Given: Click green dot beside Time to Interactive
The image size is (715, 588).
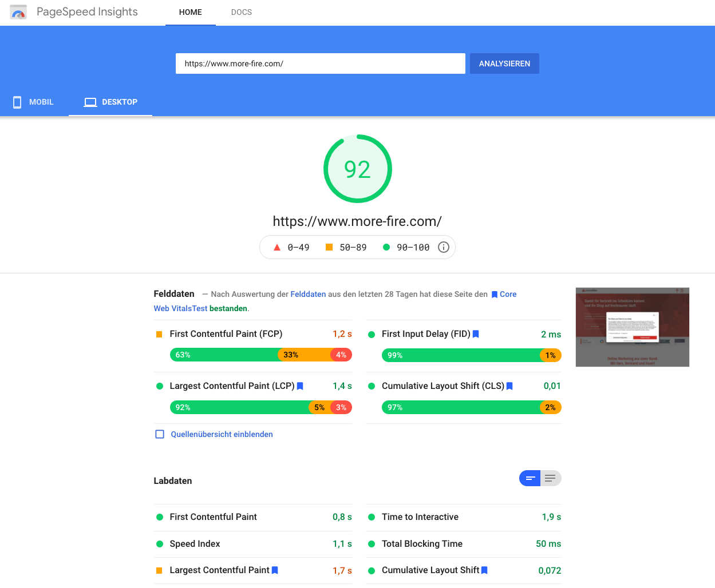Looking at the screenshot, I should [x=372, y=517].
